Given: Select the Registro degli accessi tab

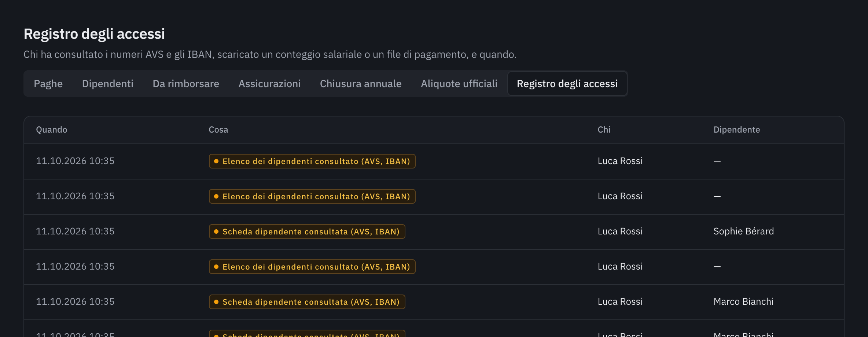Looking at the screenshot, I should (567, 84).
